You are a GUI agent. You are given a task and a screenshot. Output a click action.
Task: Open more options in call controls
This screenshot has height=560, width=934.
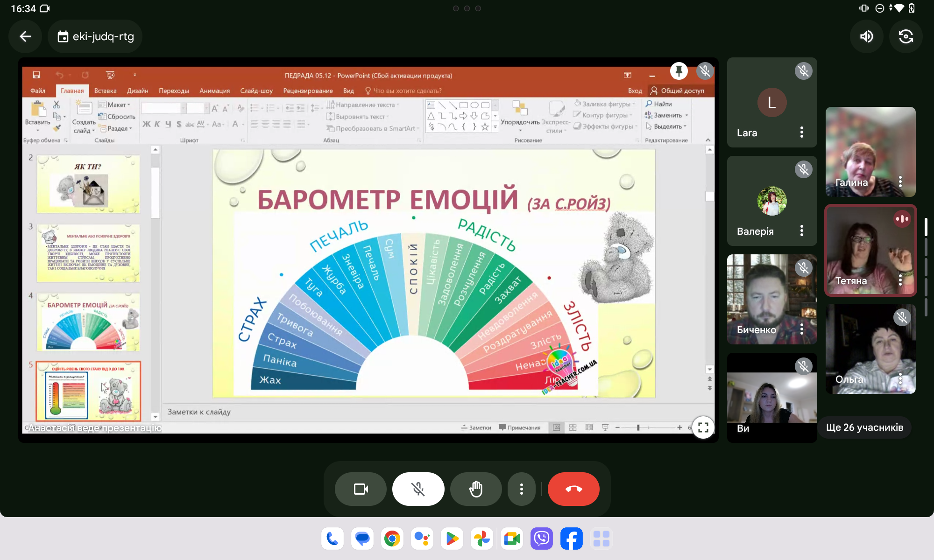tap(521, 489)
